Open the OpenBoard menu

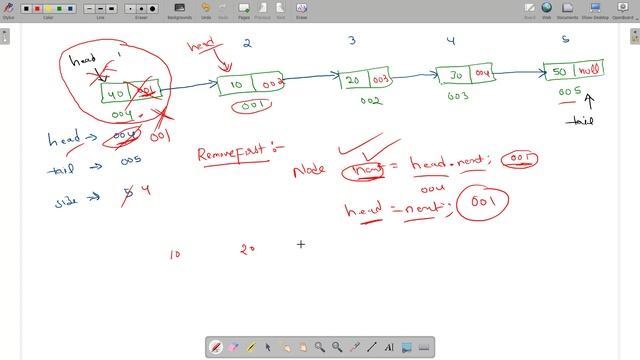624,10
